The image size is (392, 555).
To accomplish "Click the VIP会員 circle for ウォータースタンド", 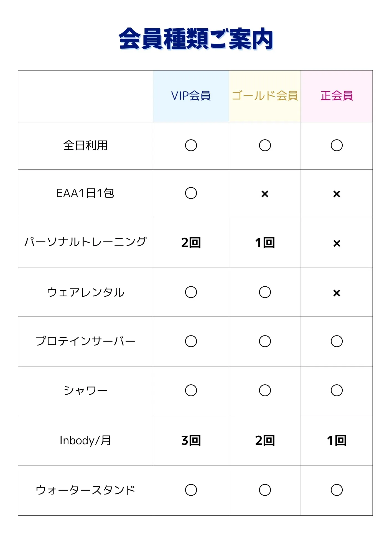I will click(191, 490).
